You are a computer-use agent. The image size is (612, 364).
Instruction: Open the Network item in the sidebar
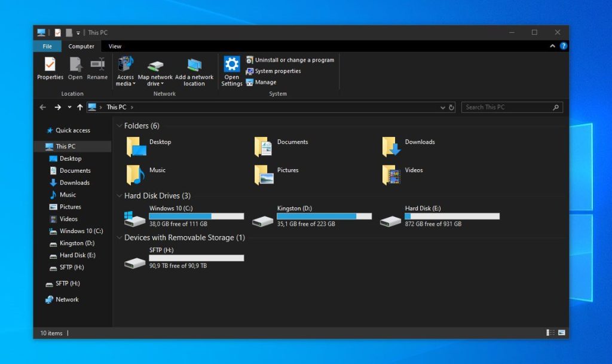click(66, 299)
